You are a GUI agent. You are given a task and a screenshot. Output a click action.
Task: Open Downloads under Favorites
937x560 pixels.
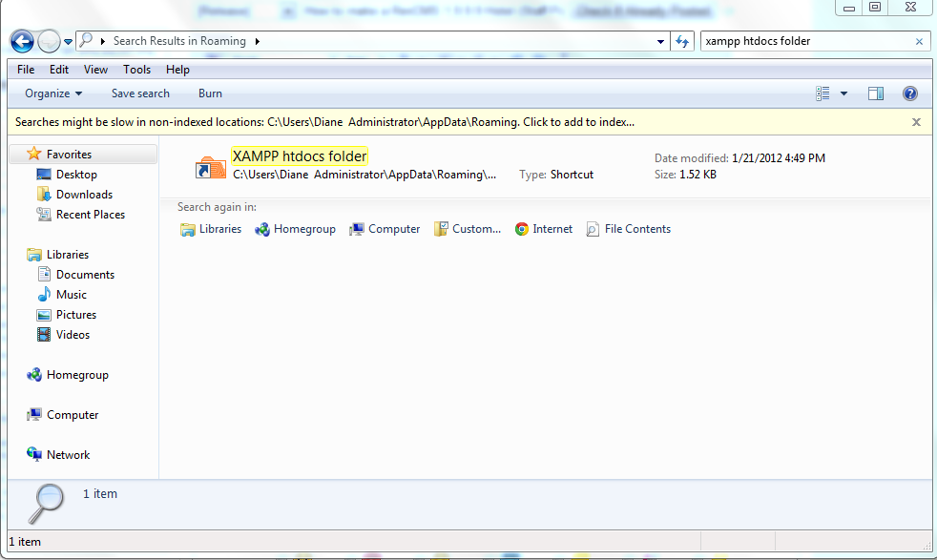coord(84,195)
